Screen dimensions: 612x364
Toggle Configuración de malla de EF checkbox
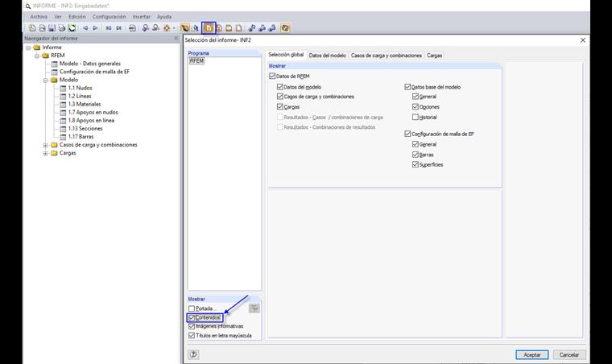pyautogui.click(x=407, y=134)
